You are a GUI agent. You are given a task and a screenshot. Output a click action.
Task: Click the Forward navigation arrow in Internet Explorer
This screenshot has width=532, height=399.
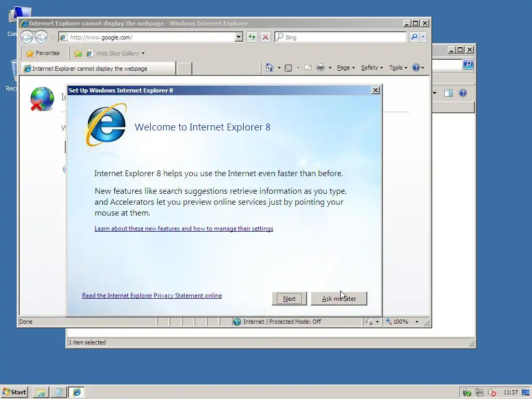[42, 37]
